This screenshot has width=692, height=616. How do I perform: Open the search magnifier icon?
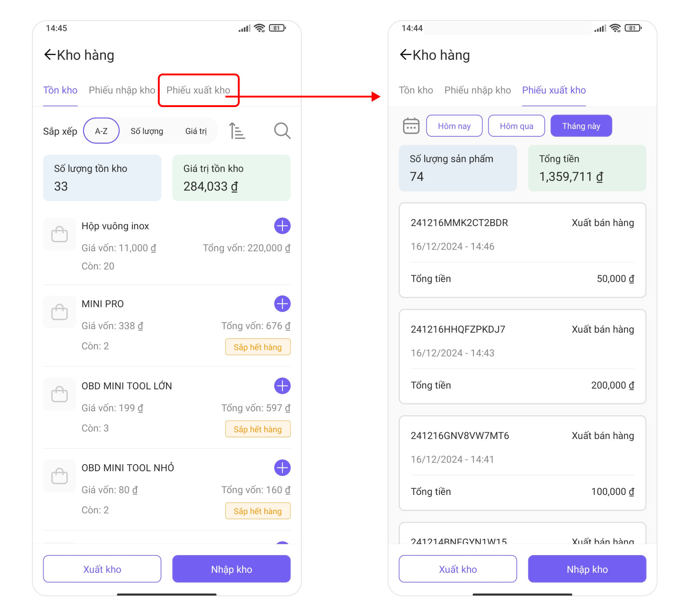(x=282, y=131)
